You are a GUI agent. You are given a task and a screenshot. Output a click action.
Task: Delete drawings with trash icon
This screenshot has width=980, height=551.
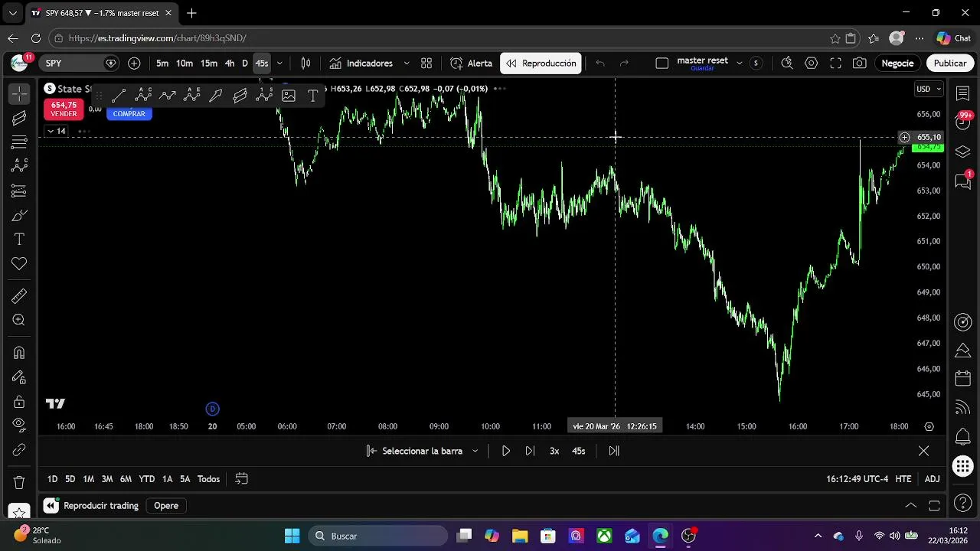(19, 483)
